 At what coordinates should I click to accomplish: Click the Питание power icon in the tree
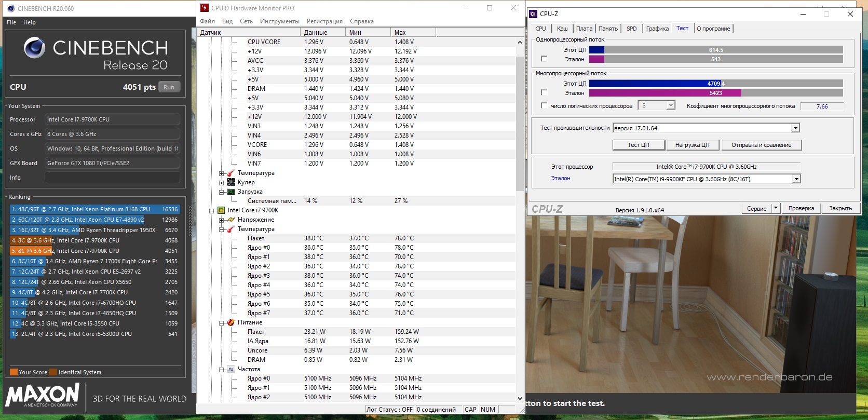231,322
